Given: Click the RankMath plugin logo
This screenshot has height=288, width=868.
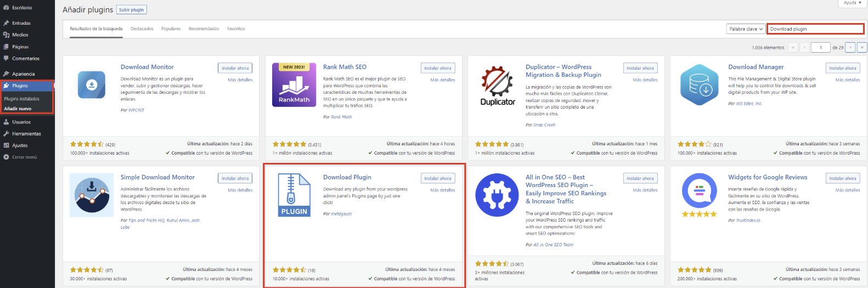Looking at the screenshot, I should coord(294,84).
